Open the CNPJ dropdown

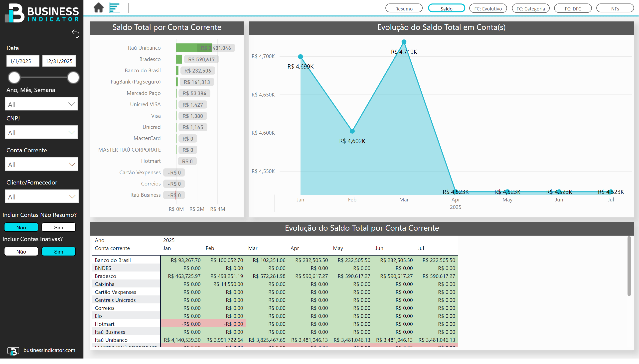pyautogui.click(x=41, y=132)
